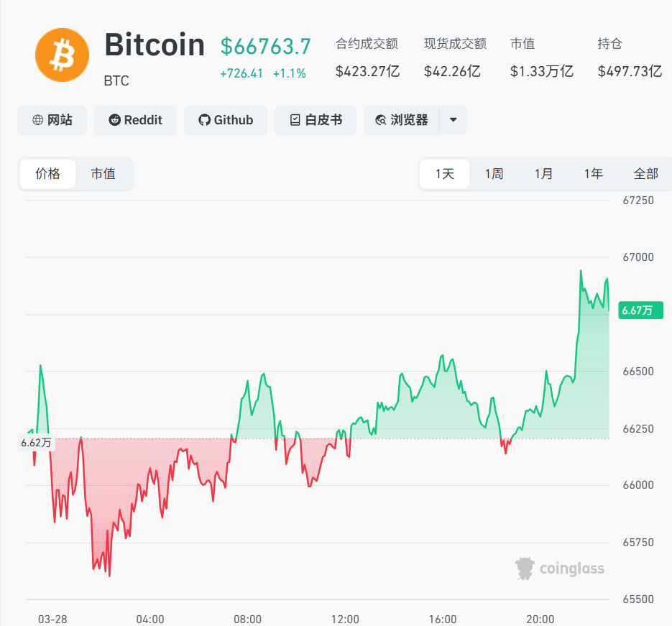Click the green 6.67万 price tag label

[x=640, y=310]
